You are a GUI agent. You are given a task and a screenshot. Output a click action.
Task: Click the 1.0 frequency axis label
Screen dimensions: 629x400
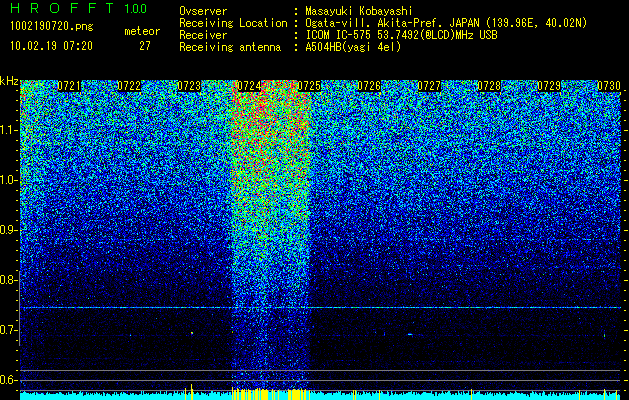point(9,180)
